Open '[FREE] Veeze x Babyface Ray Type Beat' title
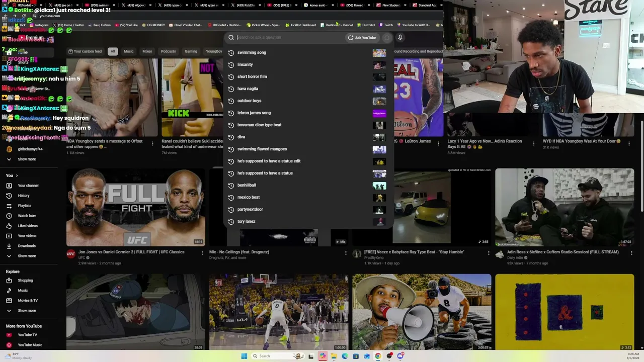Image resolution: width=644 pixels, height=362 pixels. pos(414,252)
